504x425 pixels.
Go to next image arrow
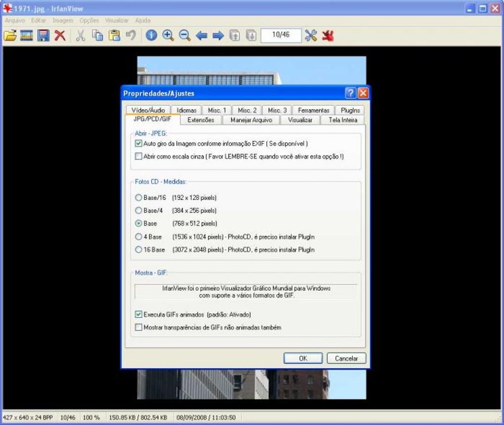coord(218,36)
